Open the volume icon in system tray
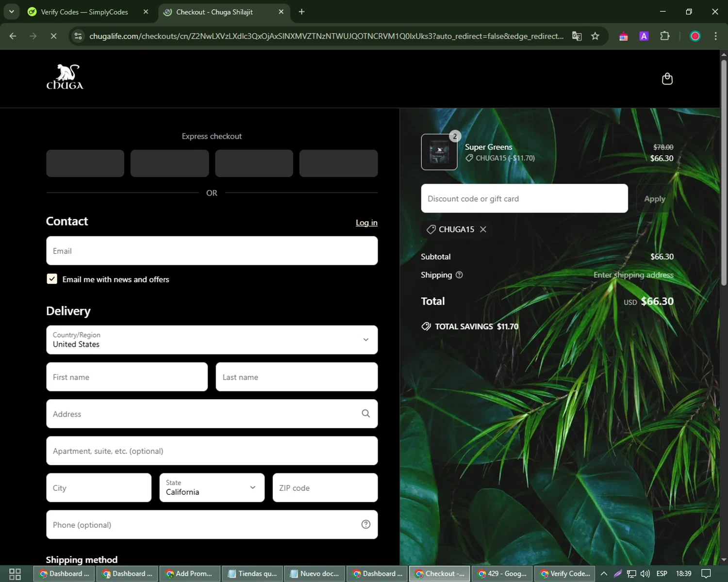728x582 pixels. pos(645,574)
